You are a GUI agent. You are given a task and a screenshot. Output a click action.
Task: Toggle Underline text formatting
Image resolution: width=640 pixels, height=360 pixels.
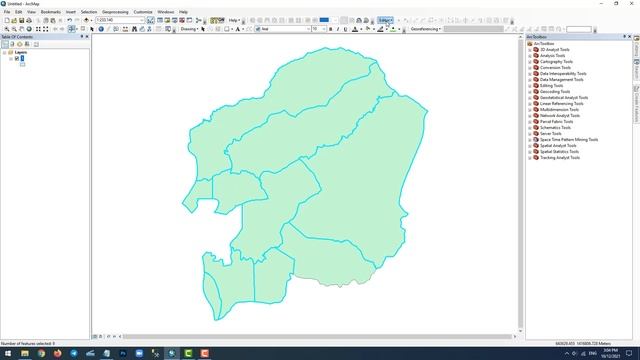click(345, 29)
